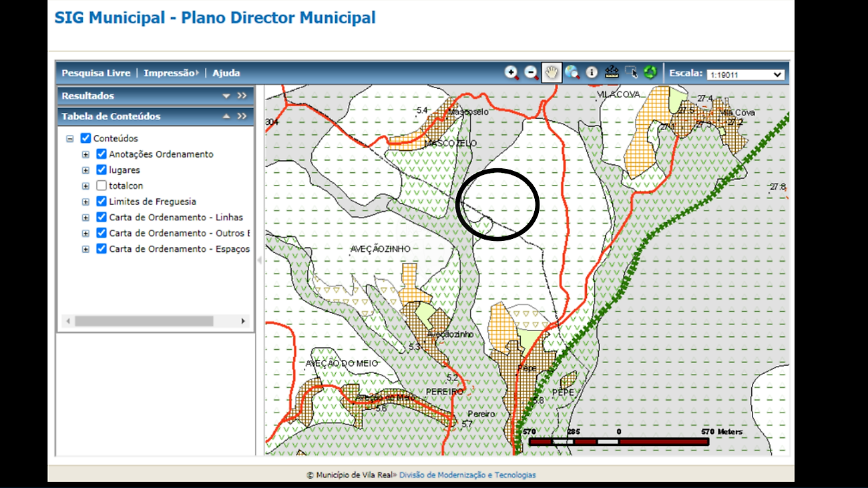Image resolution: width=868 pixels, height=488 pixels.
Task: Uncheck Carta de Ordenamento - Espaços layer
Action: pyautogui.click(x=101, y=249)
